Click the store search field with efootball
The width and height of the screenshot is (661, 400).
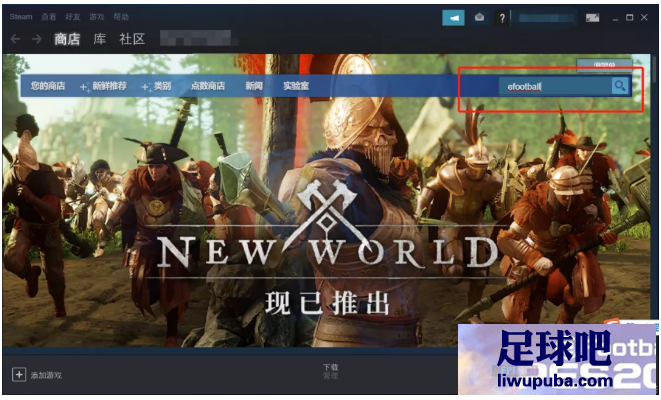(555, 86)
